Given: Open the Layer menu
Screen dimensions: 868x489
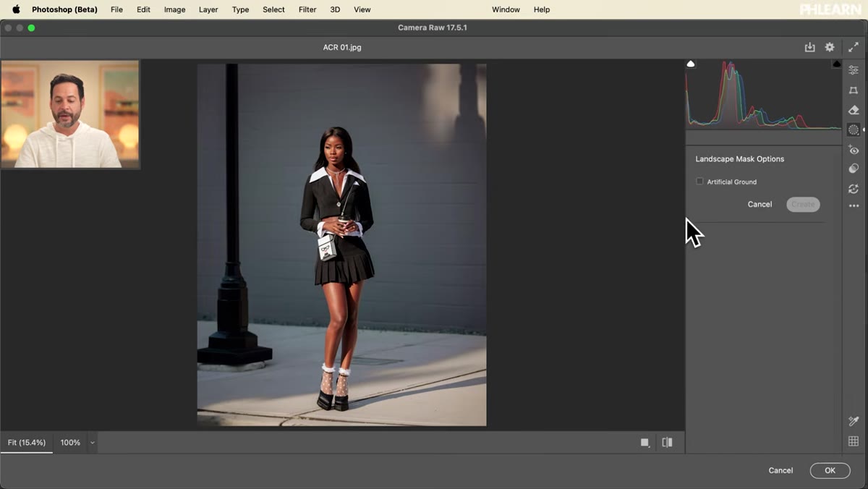Looking at the screenshot, I should coord(208,9).
